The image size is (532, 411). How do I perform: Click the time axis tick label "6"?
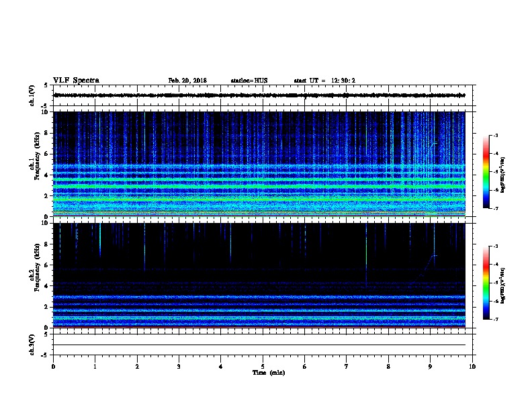(305, 367)
